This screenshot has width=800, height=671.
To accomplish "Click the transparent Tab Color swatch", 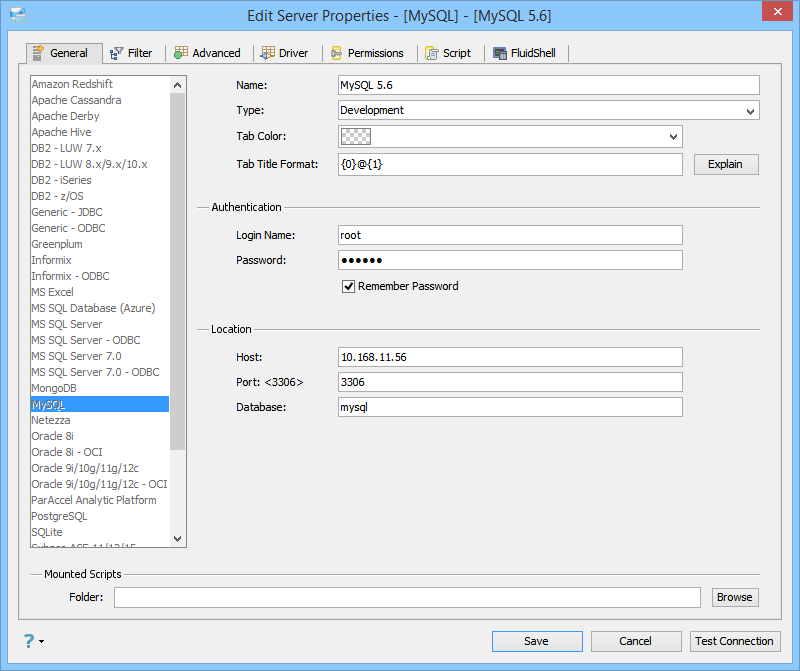I will 356,137.
